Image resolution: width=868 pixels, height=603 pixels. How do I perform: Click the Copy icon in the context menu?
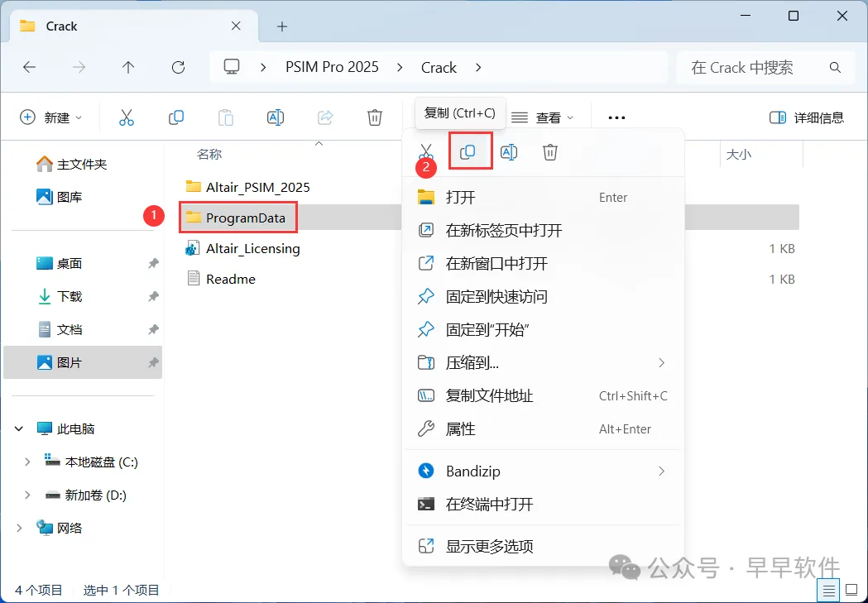coord(468,151)
